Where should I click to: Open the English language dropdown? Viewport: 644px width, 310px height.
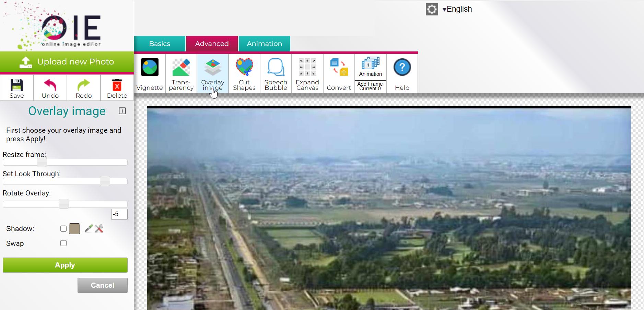point(457,9)
